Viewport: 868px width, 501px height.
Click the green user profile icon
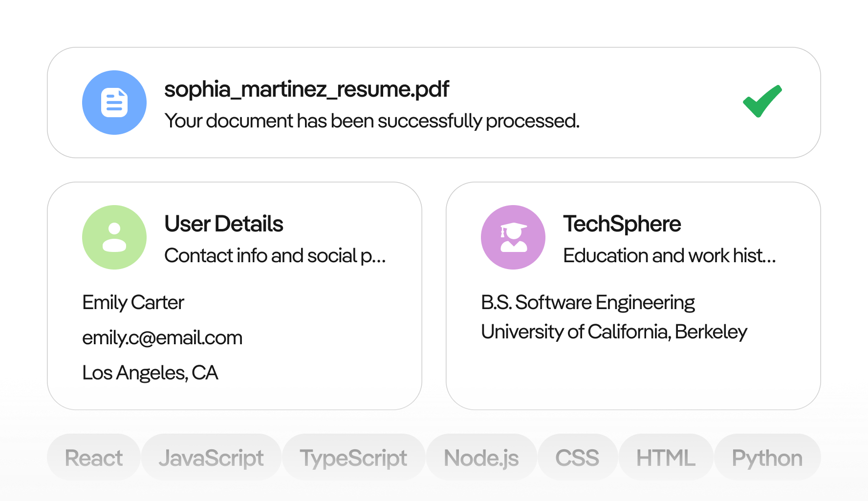tap(114, 237)
